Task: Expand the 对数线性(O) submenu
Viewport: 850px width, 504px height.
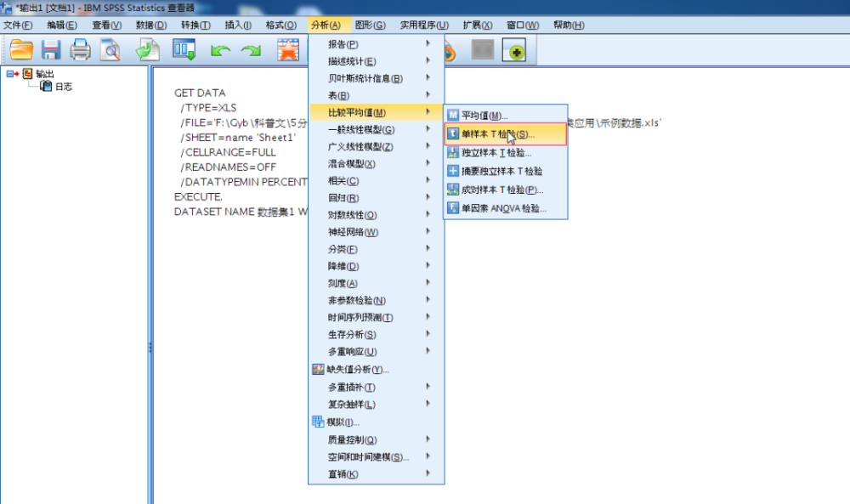Action: [x=377, y=215]
